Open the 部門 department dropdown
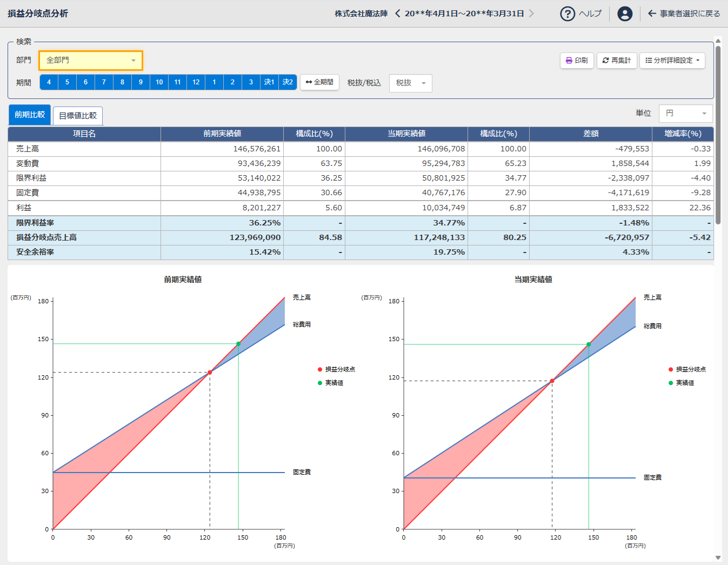Screen dimensions: 728x565 tap(91, 61)
